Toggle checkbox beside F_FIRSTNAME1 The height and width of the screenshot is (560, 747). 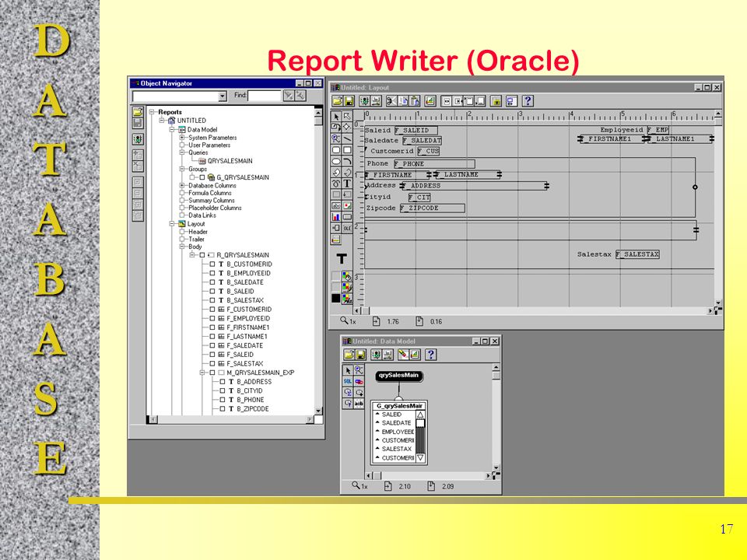coord(212,327)
